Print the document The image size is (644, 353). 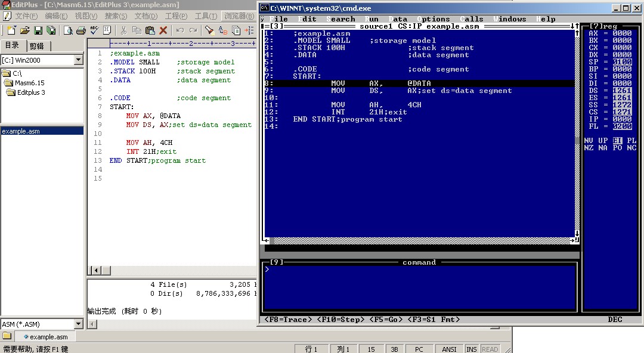tap(81, 30)
